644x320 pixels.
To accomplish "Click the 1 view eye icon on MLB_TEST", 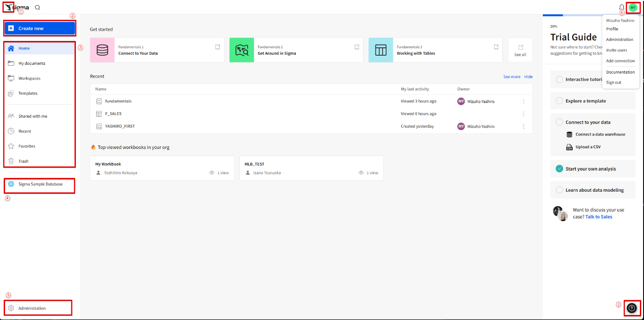I will (x=361, y=173).
